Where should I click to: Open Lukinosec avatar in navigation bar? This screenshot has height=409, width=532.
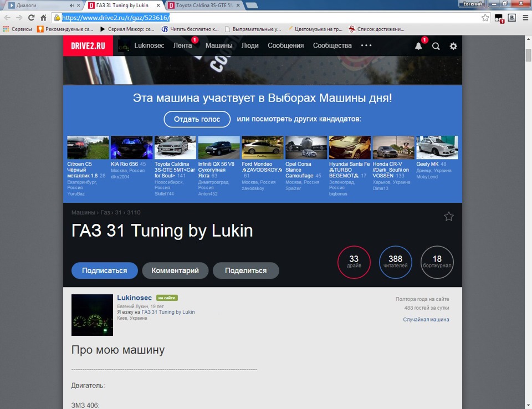click(124, 46)
